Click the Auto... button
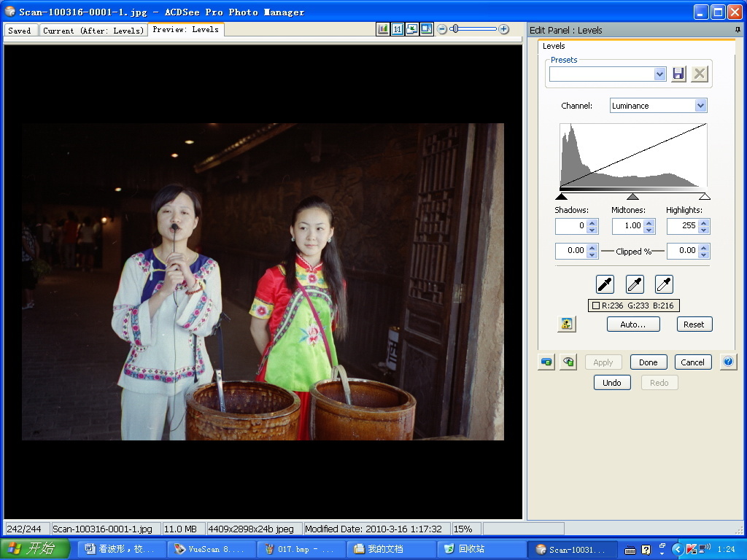This screenshot has height=560, width=747. (632, 324)
